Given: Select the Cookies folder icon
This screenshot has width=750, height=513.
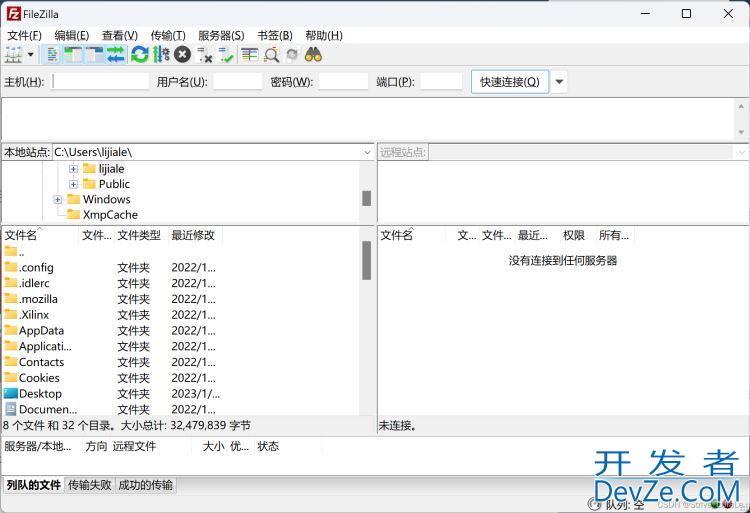Looking at the screenshot, I should 11,377.
